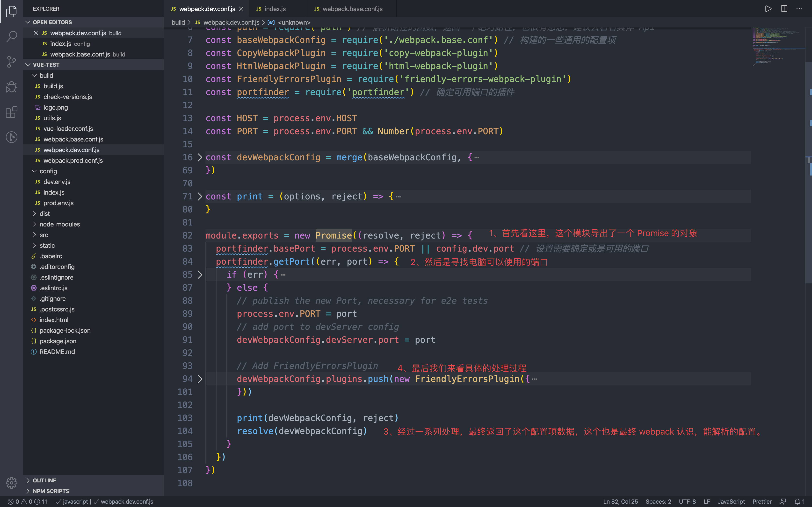Switch to the index.js tab

coord(275,9)
